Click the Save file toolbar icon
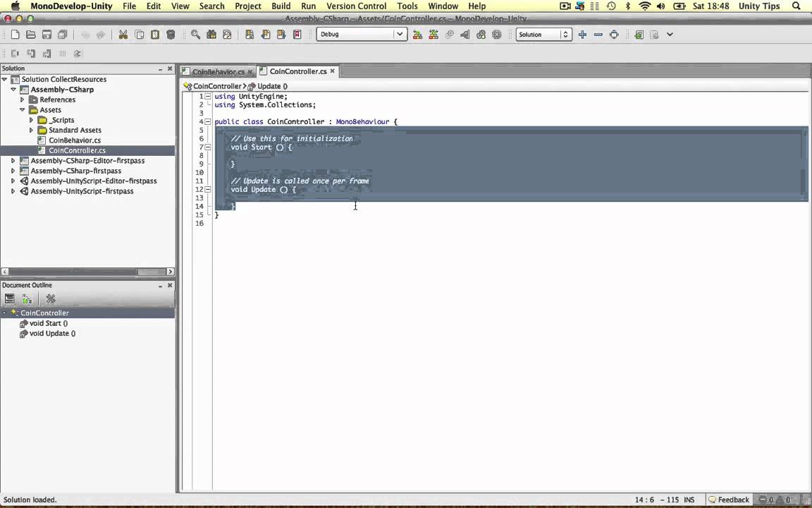 coord(47,34)
